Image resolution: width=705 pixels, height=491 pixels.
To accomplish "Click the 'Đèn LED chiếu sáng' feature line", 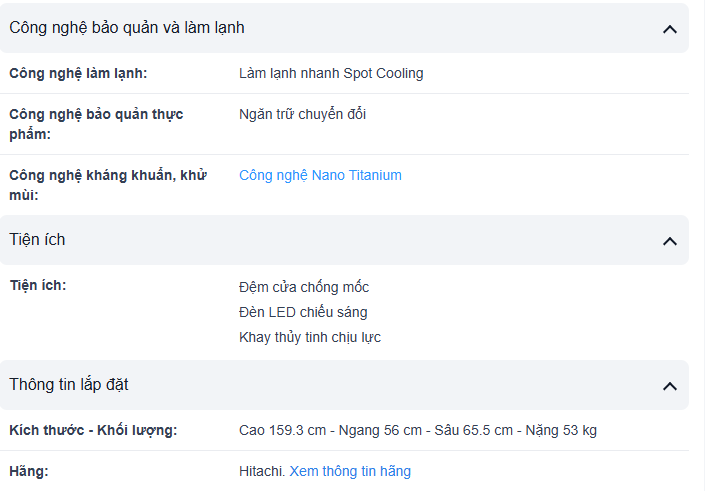I will [x=303, y=312].
